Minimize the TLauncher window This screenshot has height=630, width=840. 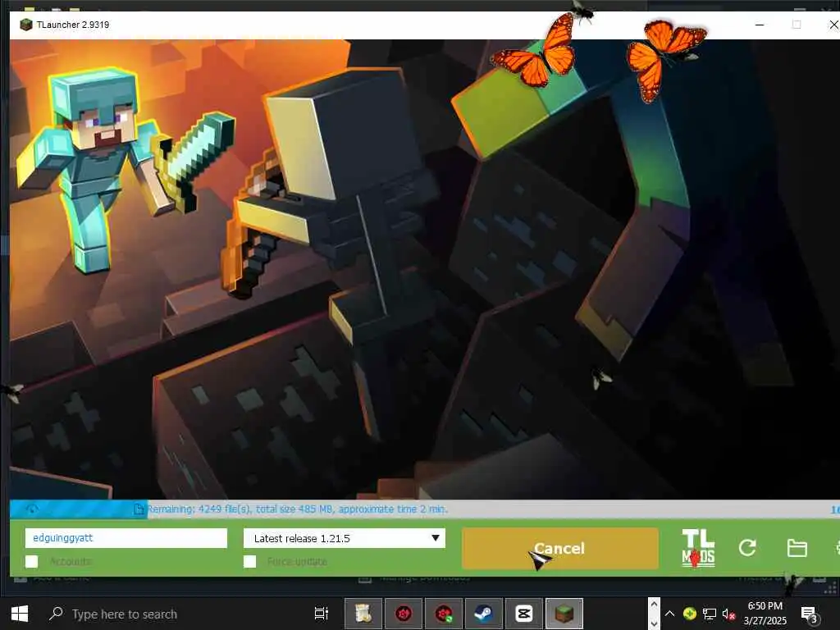pyautogui.click(x=759, y=25)
